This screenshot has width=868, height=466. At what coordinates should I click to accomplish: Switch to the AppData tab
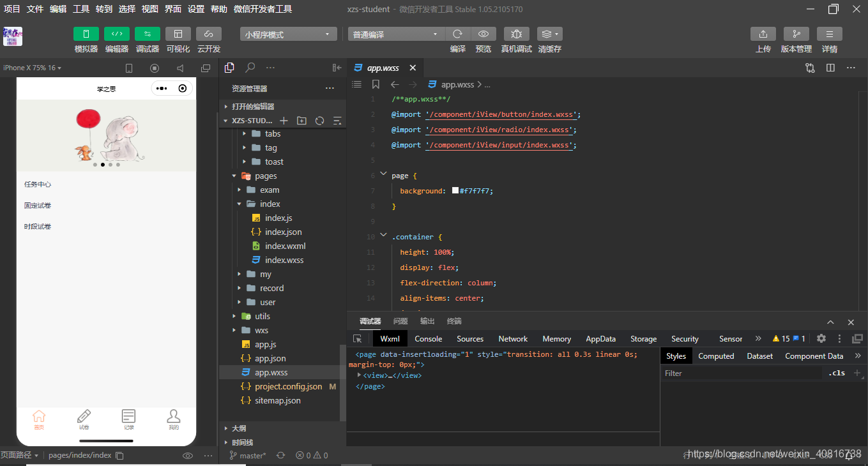(x=601, y=339)
